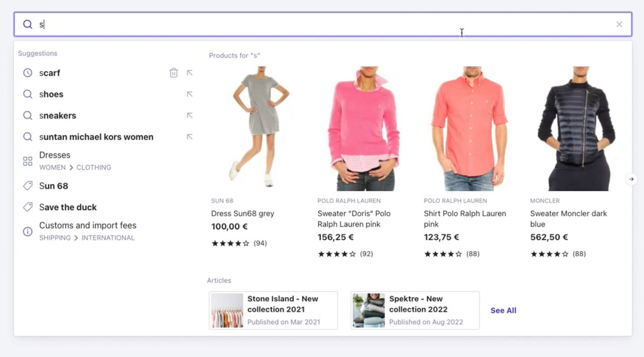Click the tag icon beside 'Sun 68'
The width and height of the screenshot is (644, 357).
28,186
